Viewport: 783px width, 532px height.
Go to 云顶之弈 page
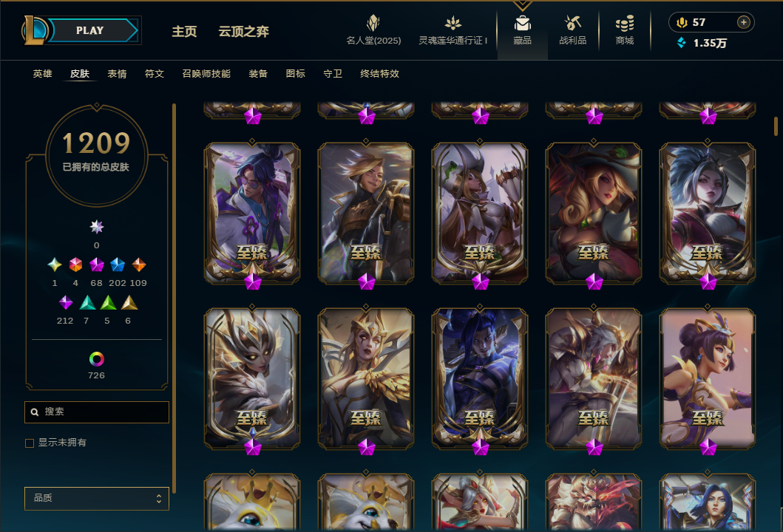pos(244,32)
